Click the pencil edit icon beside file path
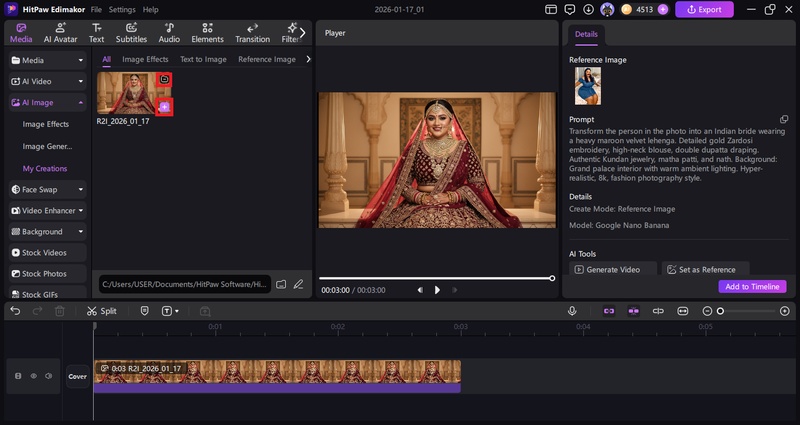Screen dimensions: 800x425 click(x=298, y=284)
